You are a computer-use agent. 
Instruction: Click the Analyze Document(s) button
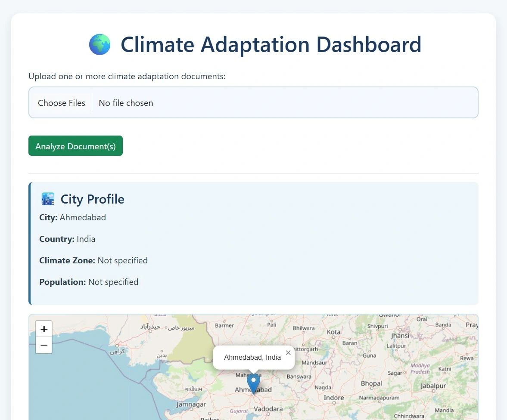tap(76, 146)
